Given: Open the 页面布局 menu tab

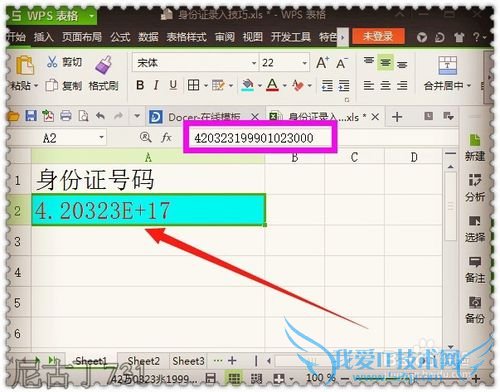Looking at the screenshot, I should 82,37.
